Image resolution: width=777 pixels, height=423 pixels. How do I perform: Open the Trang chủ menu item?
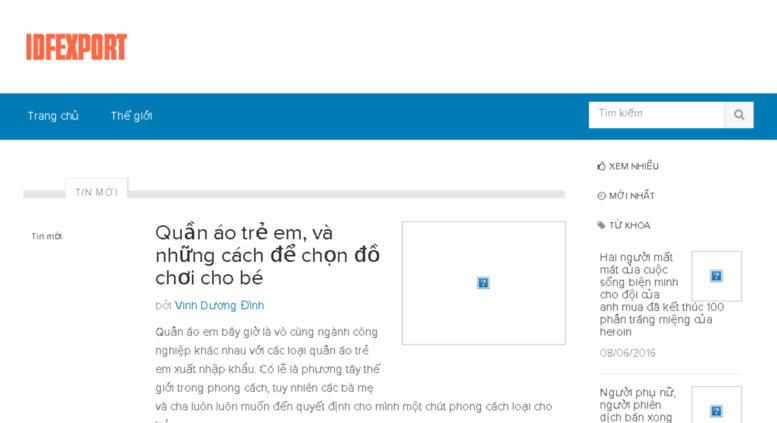point(53,116)
